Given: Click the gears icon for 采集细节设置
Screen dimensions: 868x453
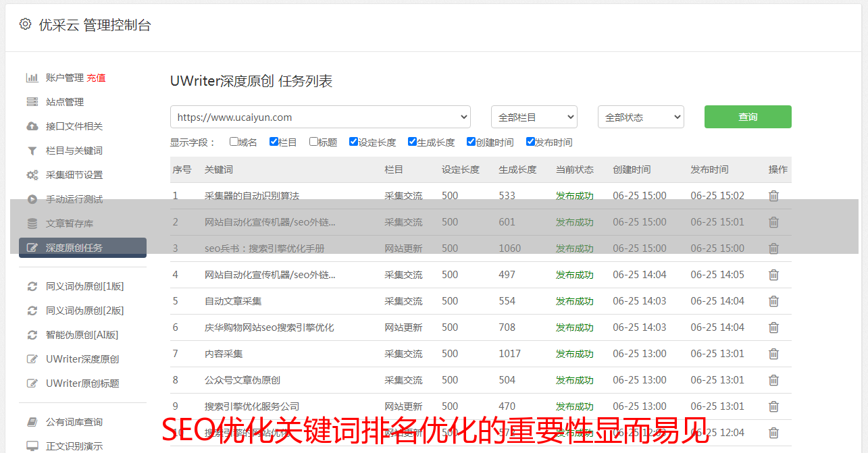Looking at the screenshot, I should click(32, 175).
